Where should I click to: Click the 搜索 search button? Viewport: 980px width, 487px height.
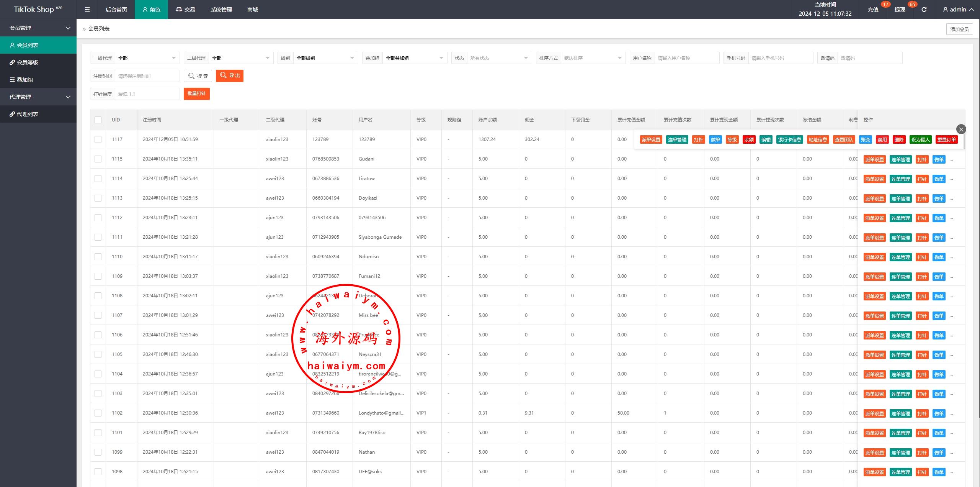point(198,76)
